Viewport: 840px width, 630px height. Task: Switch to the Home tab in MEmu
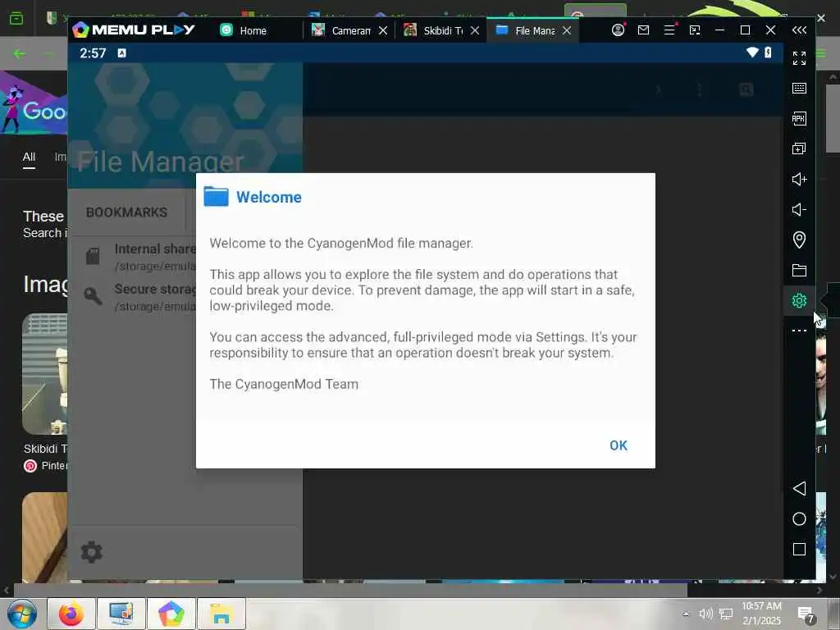[x=244, y=30]
